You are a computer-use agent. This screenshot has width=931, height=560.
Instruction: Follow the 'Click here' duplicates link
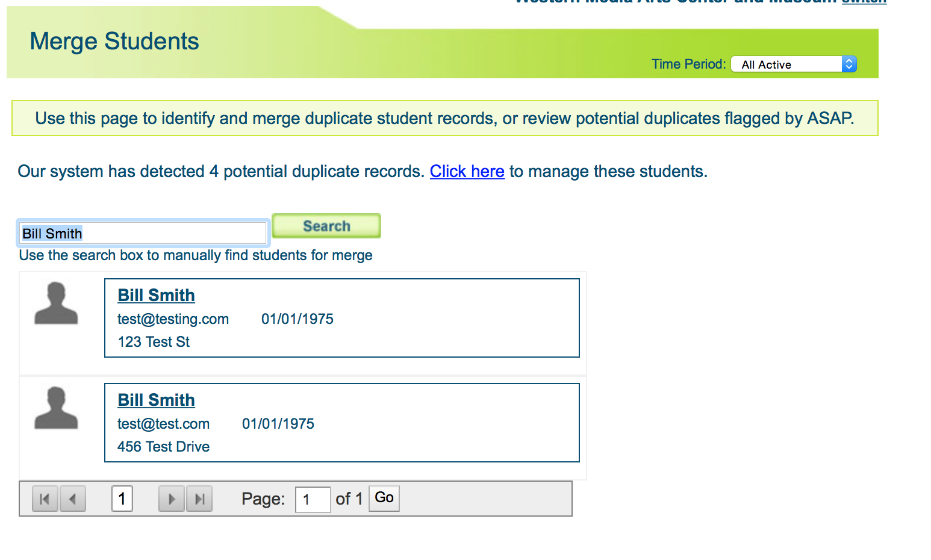pos(467,172)
